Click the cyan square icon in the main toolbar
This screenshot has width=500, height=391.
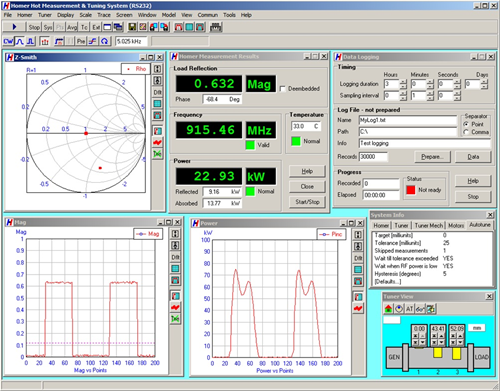(189, 27)
